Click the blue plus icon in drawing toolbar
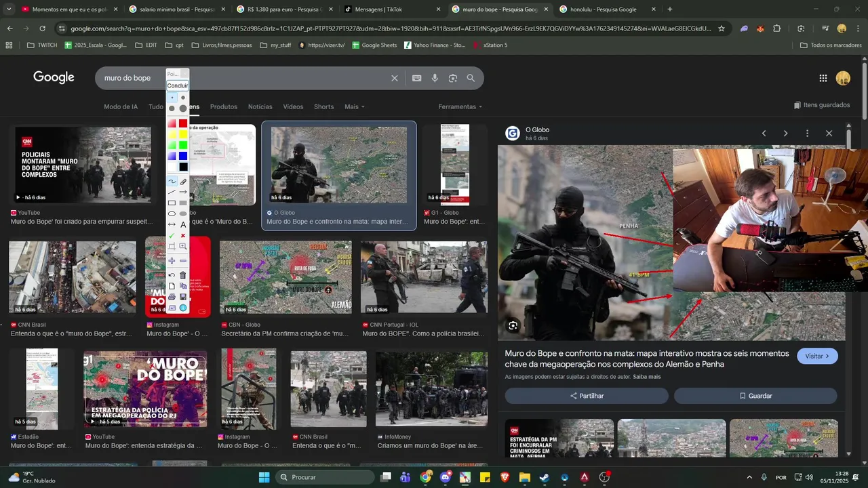The image size is (868, 488). point(172,260)
